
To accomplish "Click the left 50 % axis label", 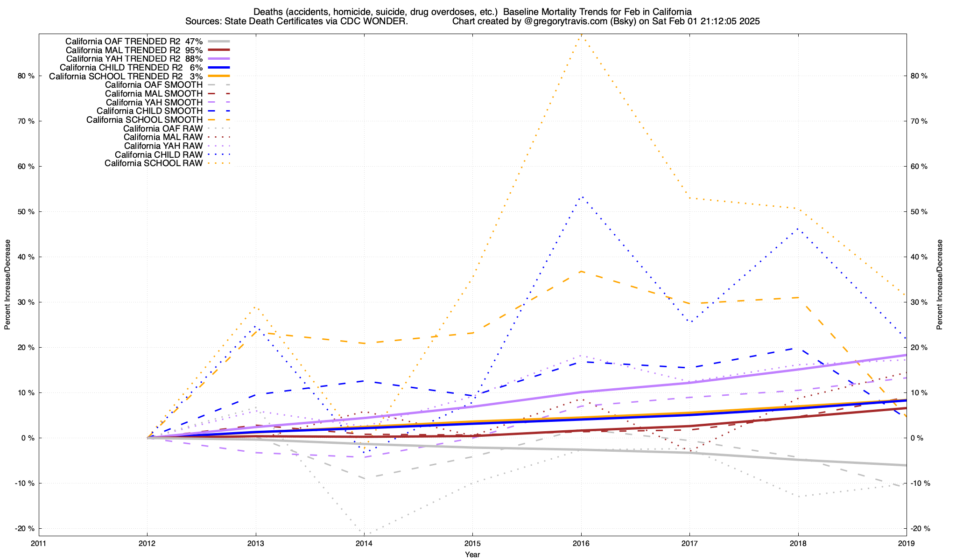I will pyautogui.click(x=26, y=212).
